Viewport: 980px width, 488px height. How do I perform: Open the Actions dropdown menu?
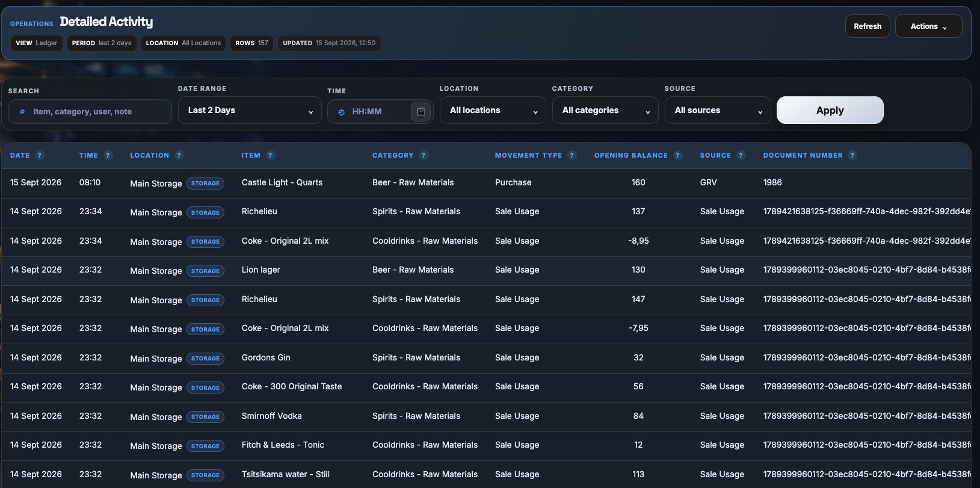[928, 26]
